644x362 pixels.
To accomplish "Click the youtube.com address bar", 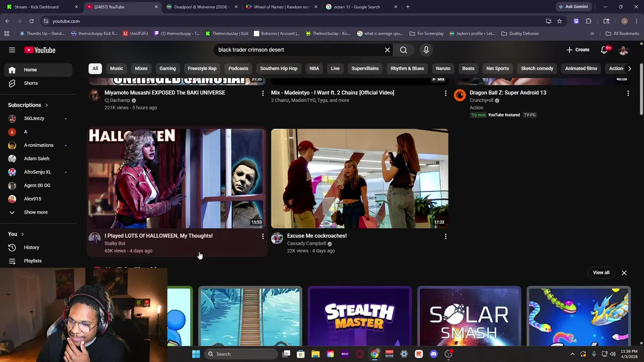I will pyautogui.click(x=292, y=21).
